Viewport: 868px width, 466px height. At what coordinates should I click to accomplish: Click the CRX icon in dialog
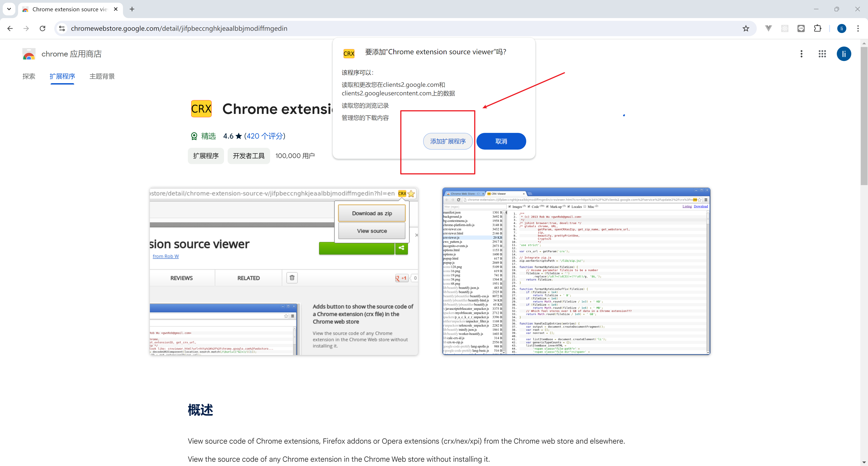[349, 54]
